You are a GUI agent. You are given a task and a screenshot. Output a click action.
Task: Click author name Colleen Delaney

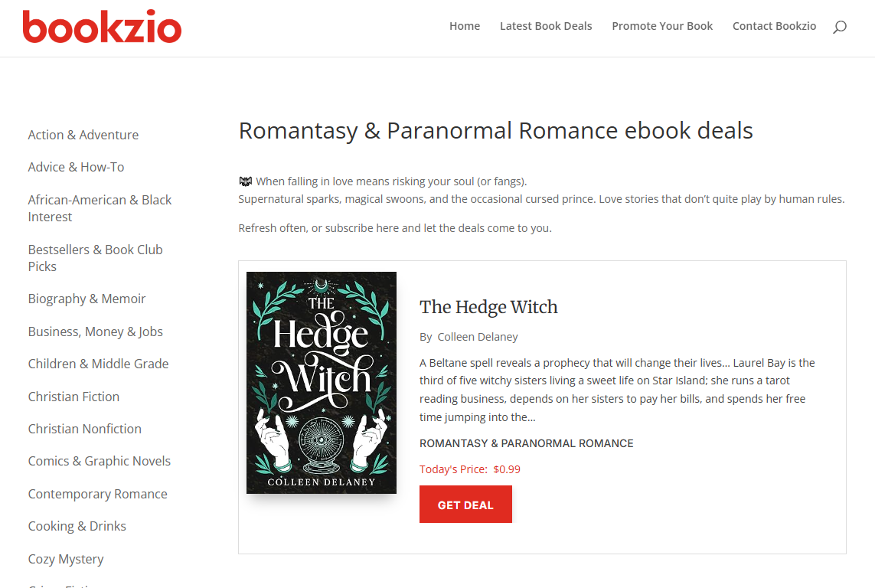tap(478, 337)
